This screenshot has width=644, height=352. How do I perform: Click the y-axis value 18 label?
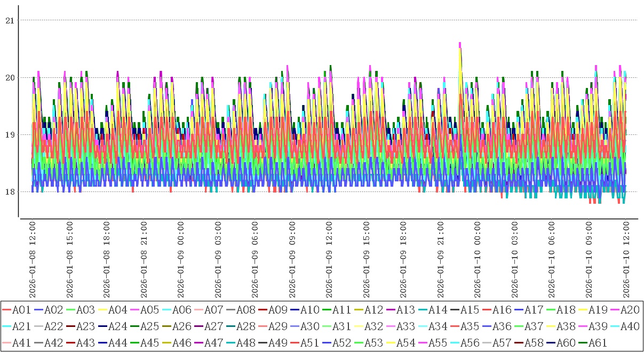click(x=9, y=191)
